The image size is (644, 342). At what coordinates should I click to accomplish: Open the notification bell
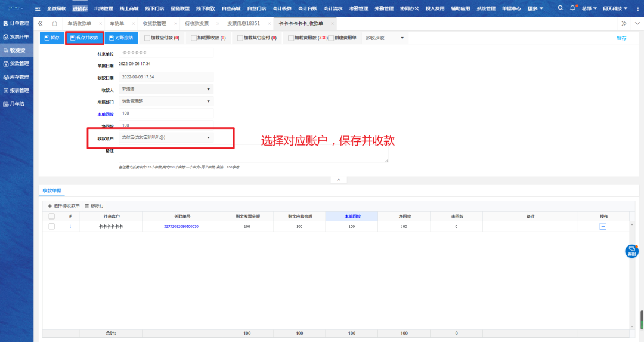click(x=573, y=8)
